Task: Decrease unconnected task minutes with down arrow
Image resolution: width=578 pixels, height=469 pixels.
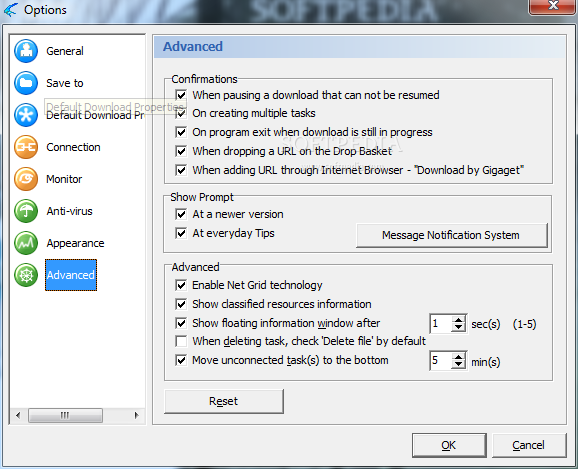Action: (458, 365)
